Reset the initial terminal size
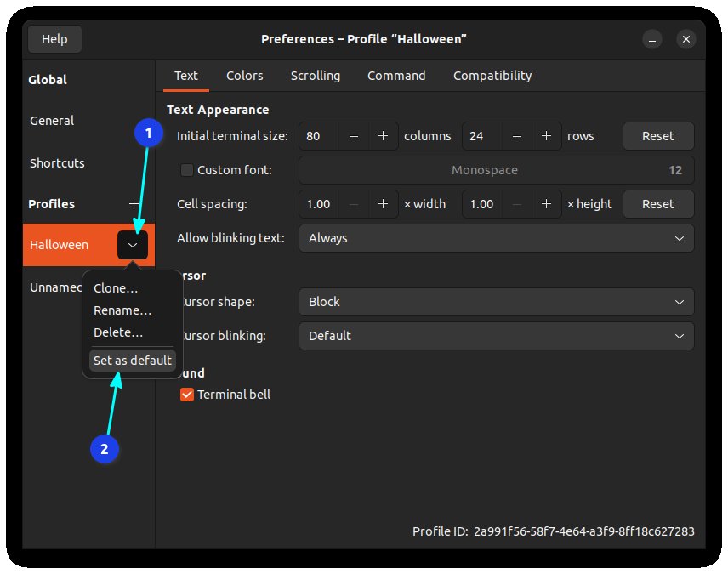The image size is (728, 574). (x=658, y=136)
